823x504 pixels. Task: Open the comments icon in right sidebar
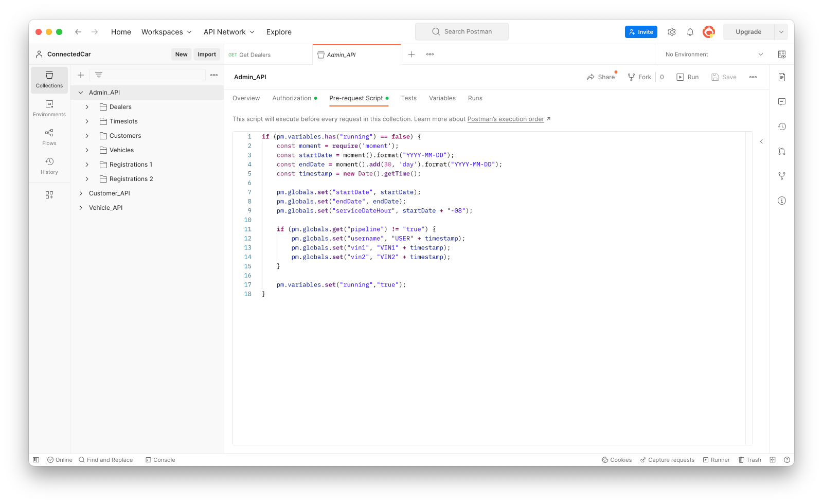(x=782, y=102)
